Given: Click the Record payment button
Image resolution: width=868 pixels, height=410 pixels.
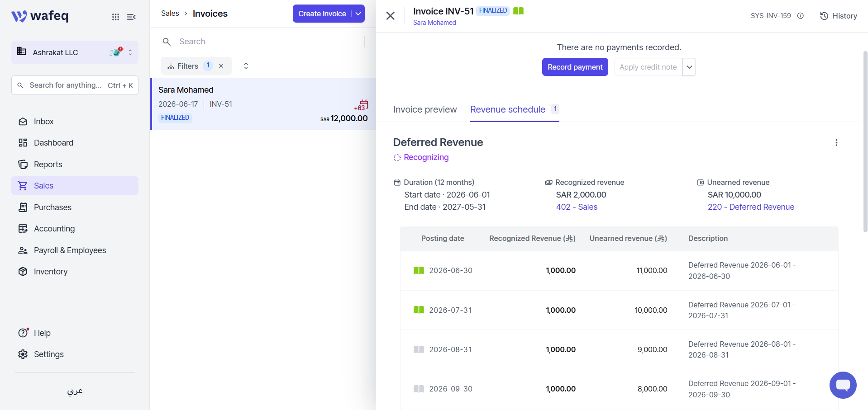Looking at the screenshot, I should pyautogui.click(x=575, y=67).
